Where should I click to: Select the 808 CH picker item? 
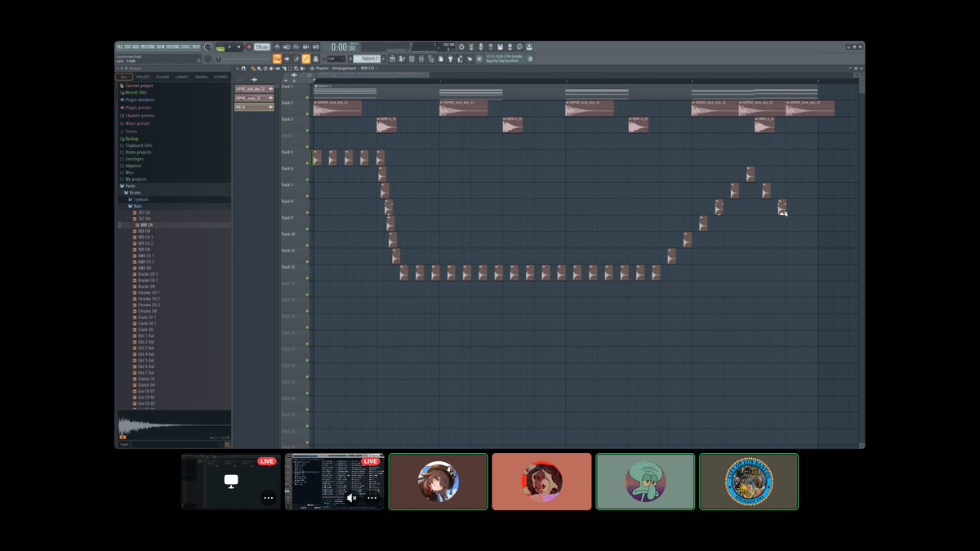[254, 107]
